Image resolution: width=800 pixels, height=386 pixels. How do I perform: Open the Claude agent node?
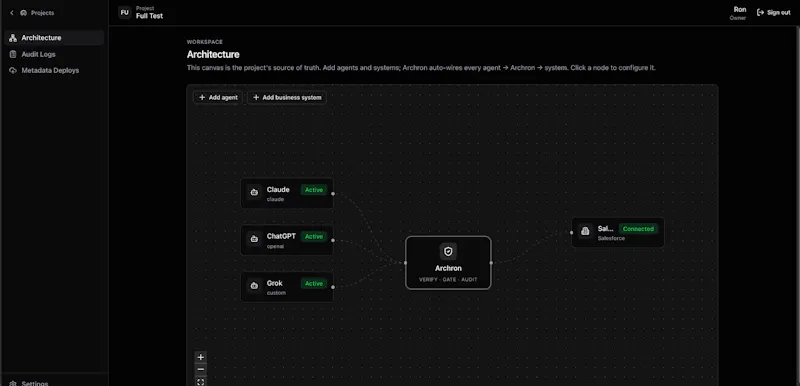click(287, 193)
